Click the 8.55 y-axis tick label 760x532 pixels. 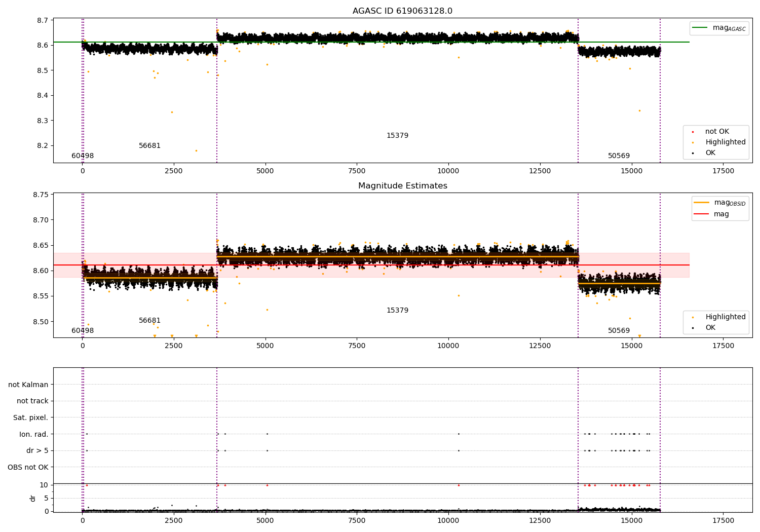pyautogui.click(x=41, y=296)
